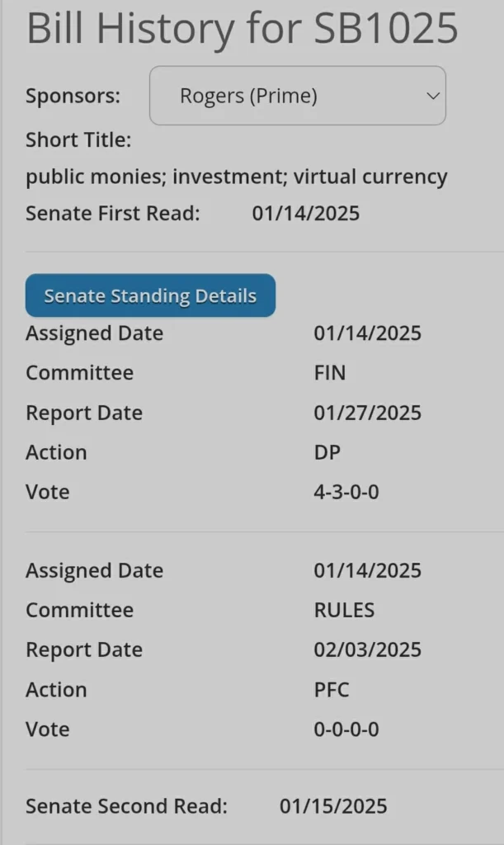Click the 0-0-0-0 vote result
The height and width of the screenshot is (845, 504).
pos(346,729)
